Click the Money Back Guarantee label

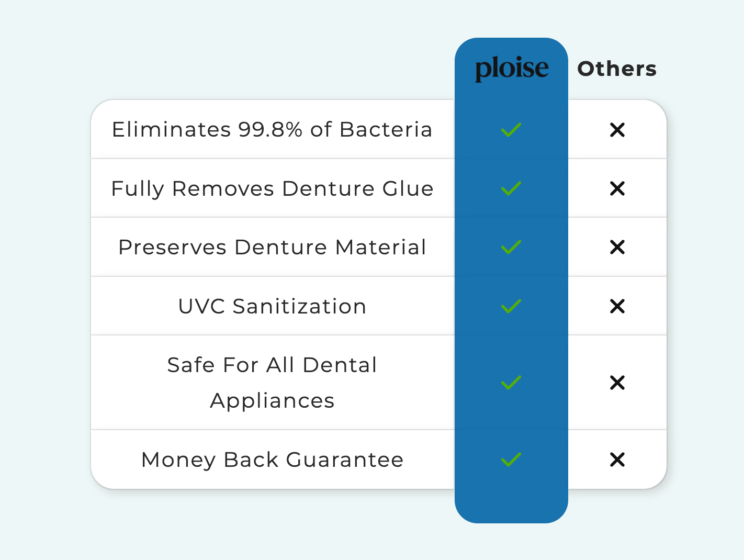pos(272,460)
